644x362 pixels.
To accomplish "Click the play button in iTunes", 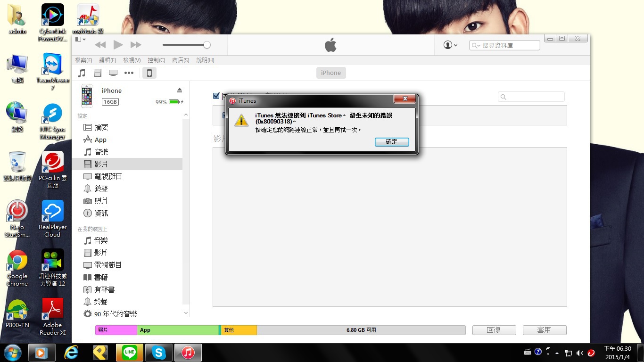I will tap(118, 45).
